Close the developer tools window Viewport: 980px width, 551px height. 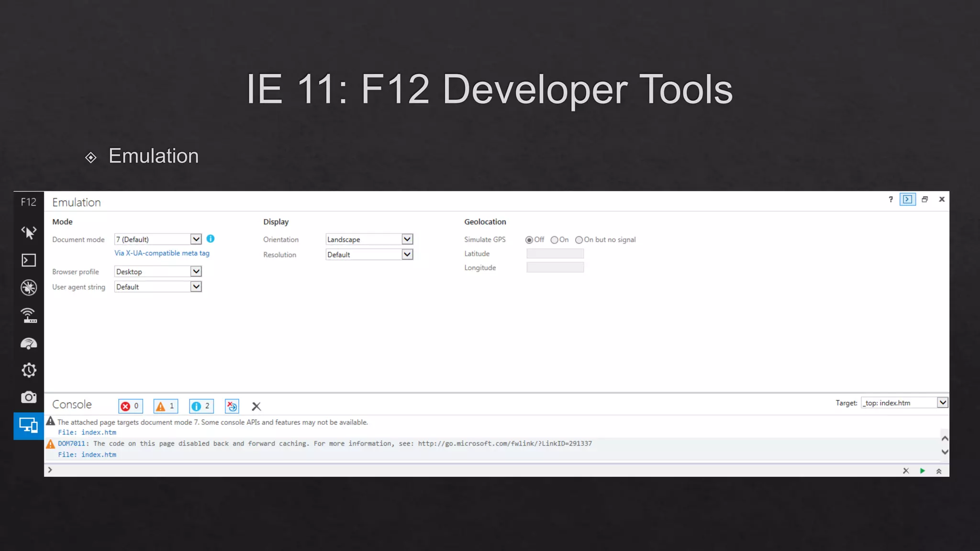(x=942, y=199)
